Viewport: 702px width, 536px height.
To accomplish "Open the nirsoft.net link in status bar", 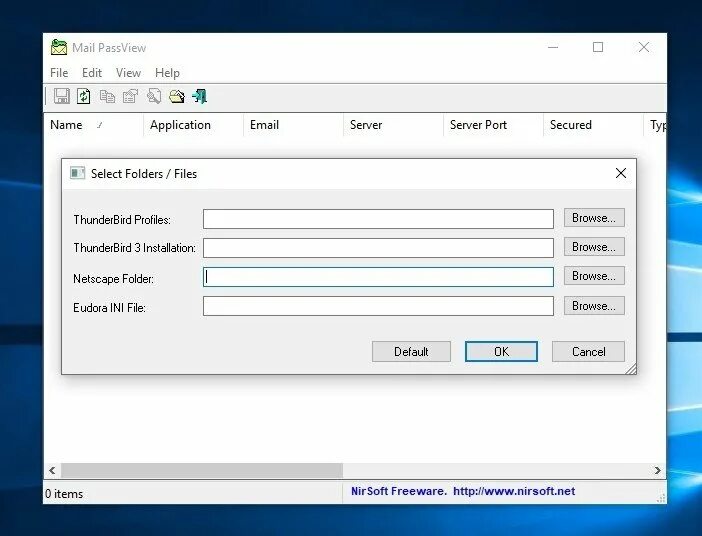I will (514, 491).
